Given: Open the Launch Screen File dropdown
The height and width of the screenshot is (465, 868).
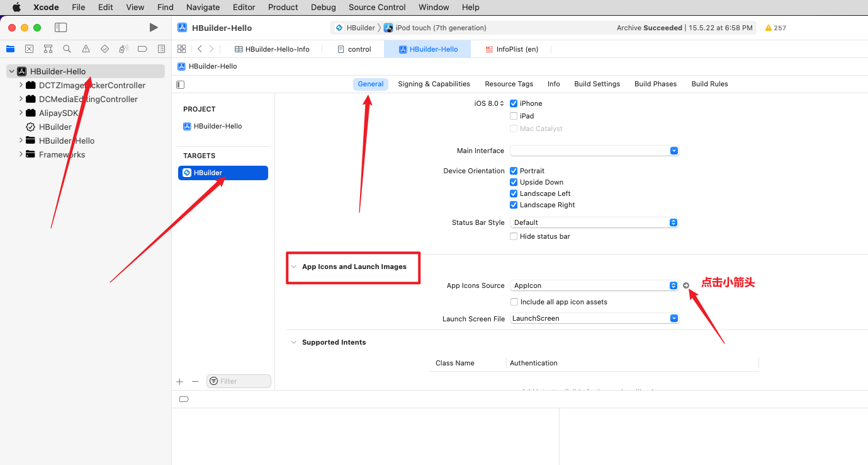Looking at the screenshot, I should pos(594,318).
